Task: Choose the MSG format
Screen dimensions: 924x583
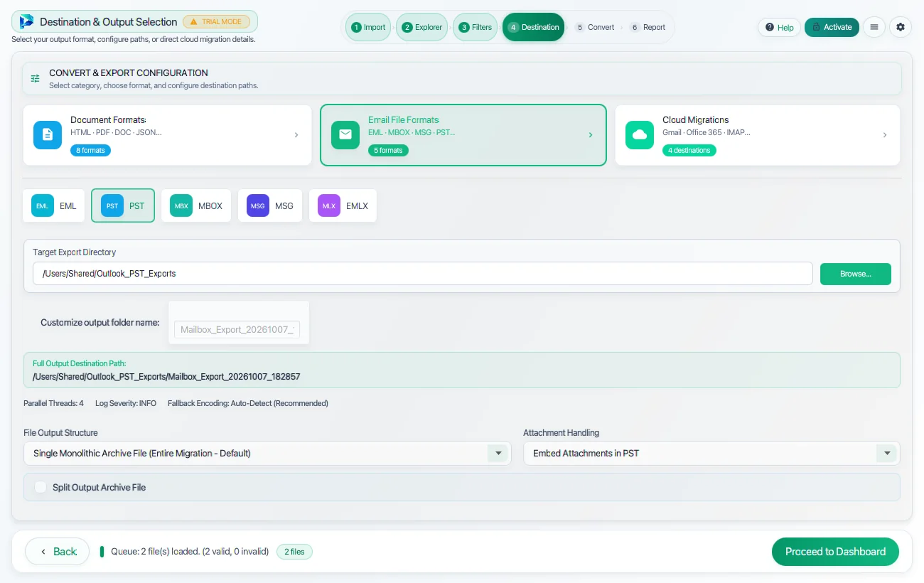Action: click(x=270, y=205)
